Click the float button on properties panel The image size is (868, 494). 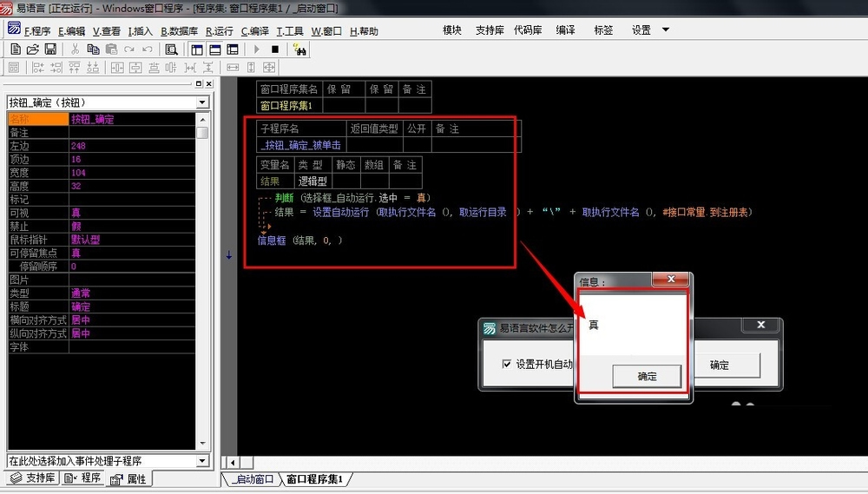pyautogui.click(x=199, y=83)
